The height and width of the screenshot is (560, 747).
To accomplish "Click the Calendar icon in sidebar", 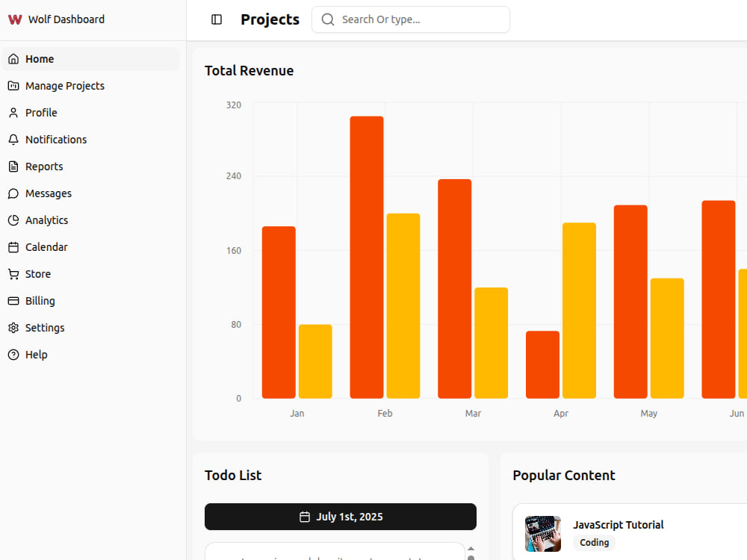I will click(13, 247).
